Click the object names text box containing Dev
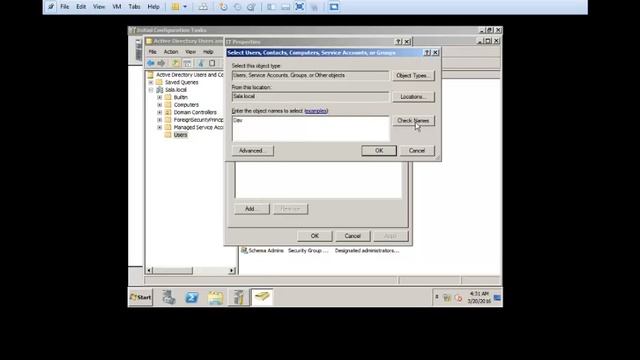This screenshot has width=640, height=360. [x=311, y=129]
